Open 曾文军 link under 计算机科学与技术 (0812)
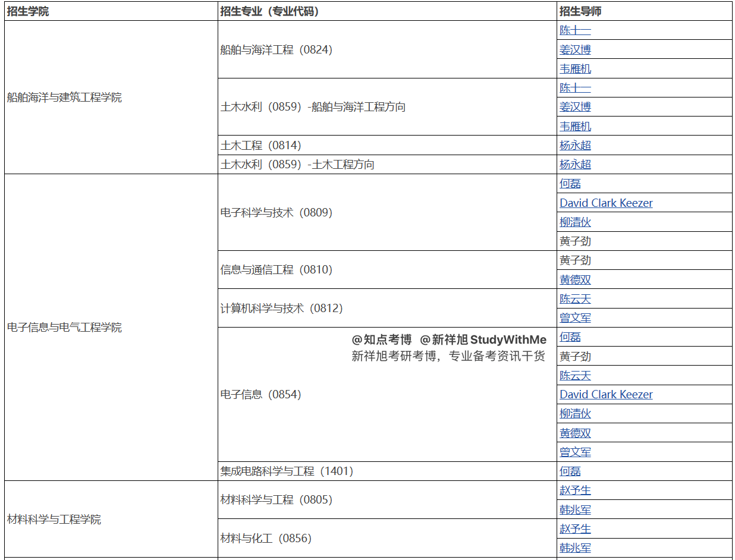This screenshot has height=560, width=735. pos(575,317)
